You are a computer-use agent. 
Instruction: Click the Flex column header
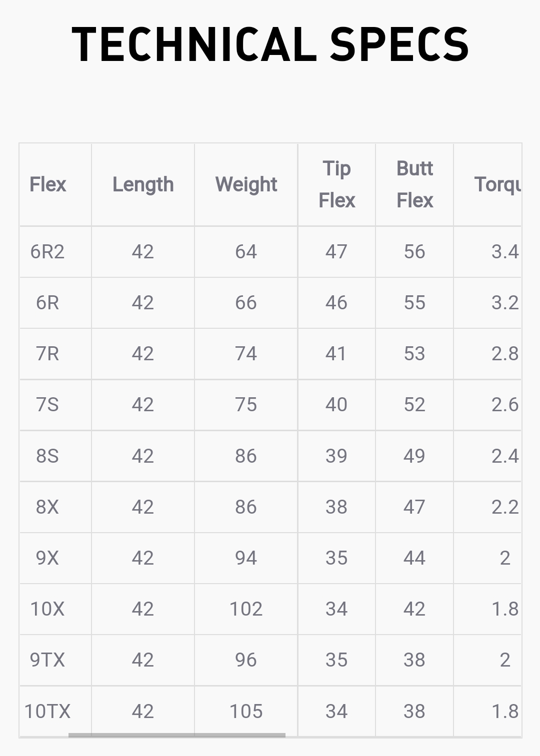(x=47, y=184)
